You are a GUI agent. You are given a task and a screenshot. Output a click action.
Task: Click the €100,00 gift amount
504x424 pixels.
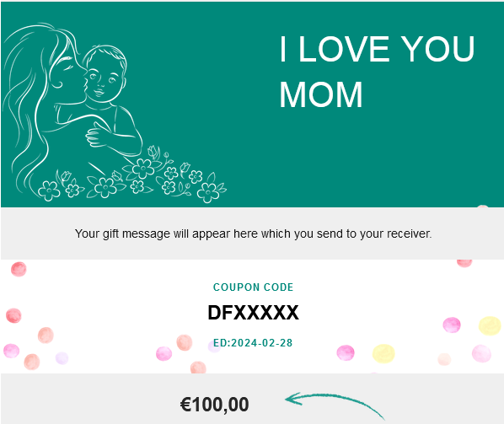click(214, 405)
